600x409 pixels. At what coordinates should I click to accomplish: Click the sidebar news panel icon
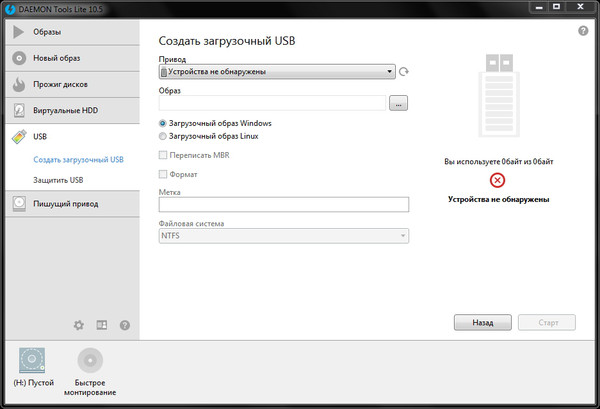(101, 325)
